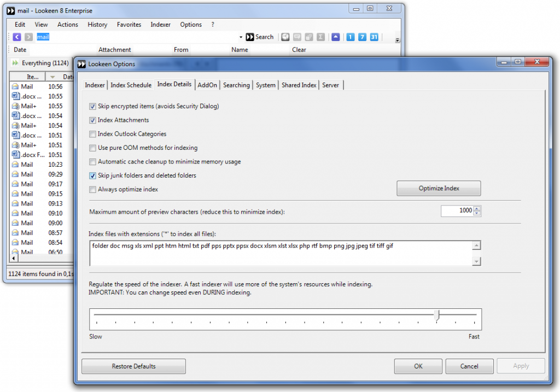Click the Optimize Index button

click(x=439, y=188)
